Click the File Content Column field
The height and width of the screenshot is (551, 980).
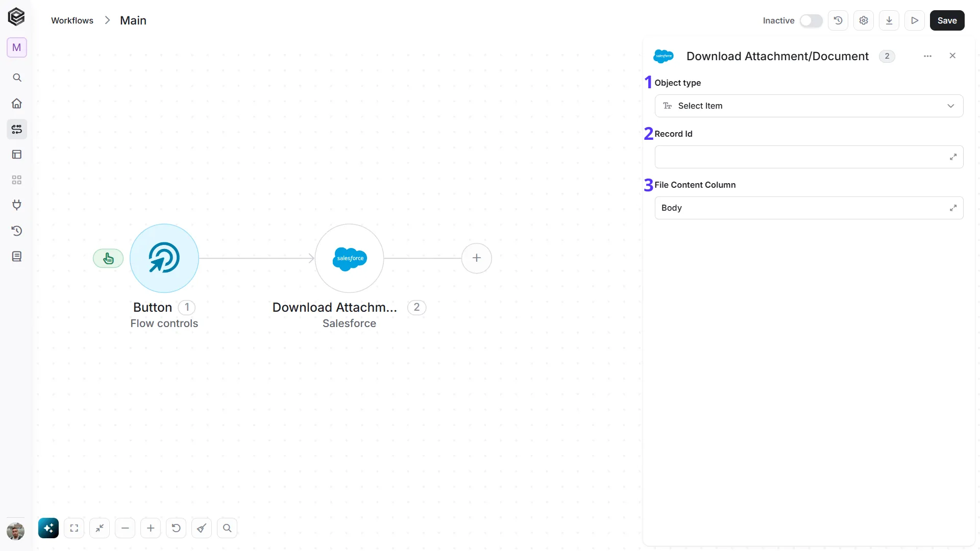pyautogui.click(x=808, y=208)
